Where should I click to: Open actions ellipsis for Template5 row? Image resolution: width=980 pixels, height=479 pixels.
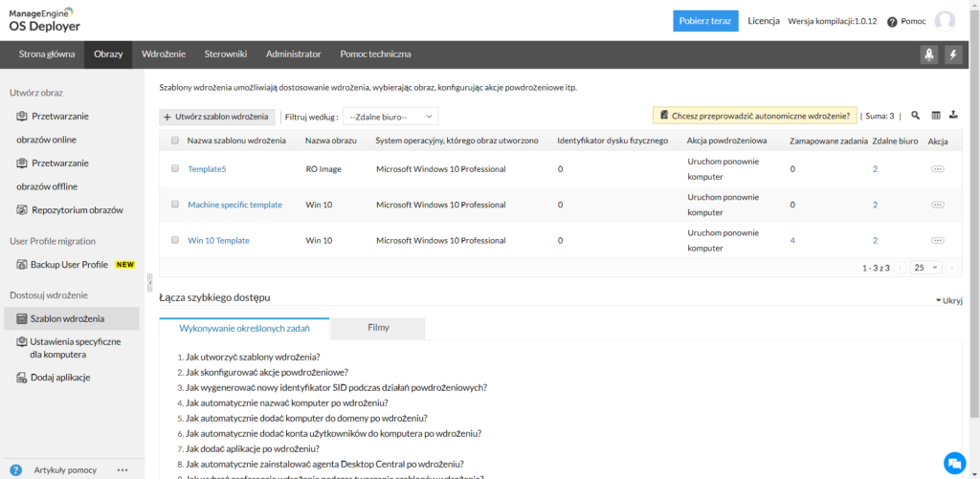point(937,169)
